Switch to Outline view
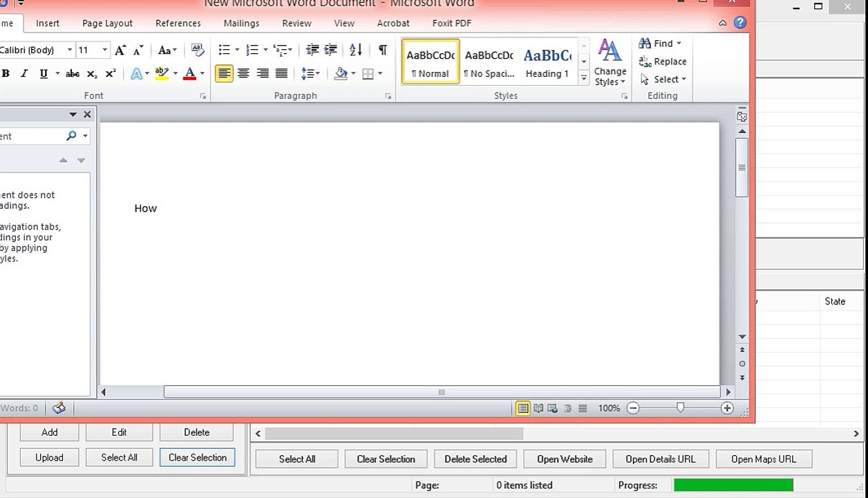This screenshot has height=498, width=868. tap(567, 409)
